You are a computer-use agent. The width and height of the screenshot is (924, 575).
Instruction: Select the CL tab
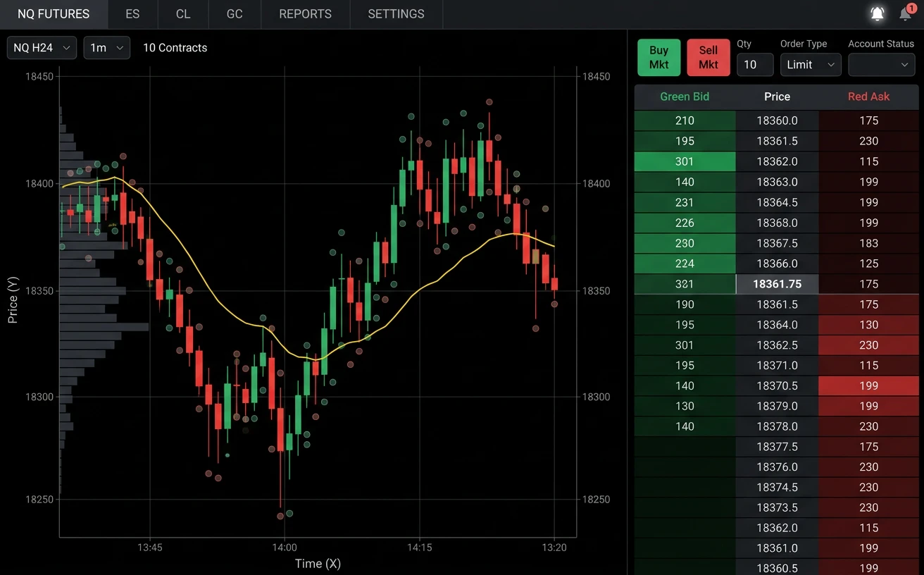point(183,14)
